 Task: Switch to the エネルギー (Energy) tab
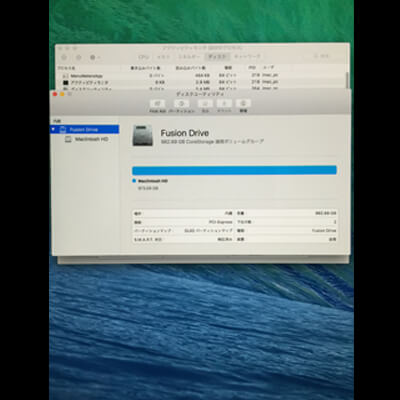pyautogui.click(x=189, y=57)
